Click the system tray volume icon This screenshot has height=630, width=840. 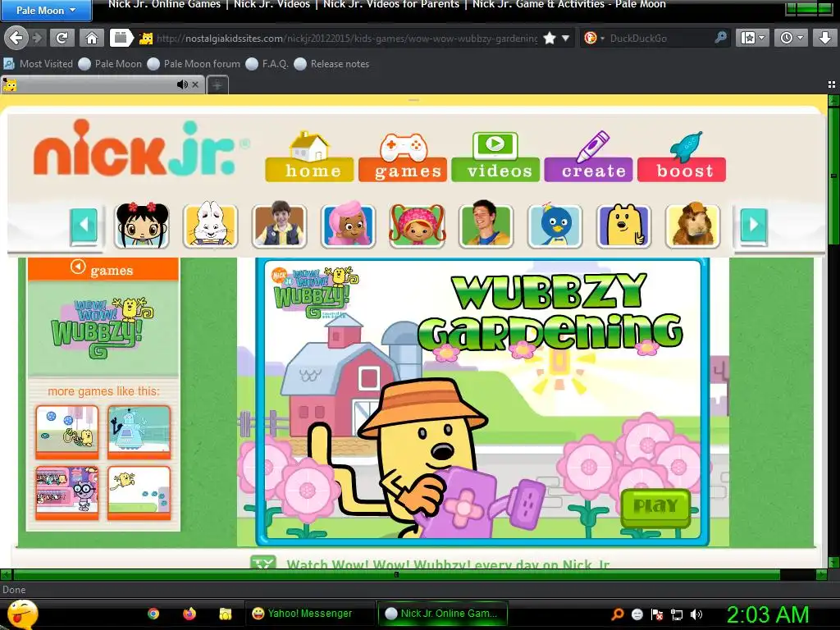696,614
